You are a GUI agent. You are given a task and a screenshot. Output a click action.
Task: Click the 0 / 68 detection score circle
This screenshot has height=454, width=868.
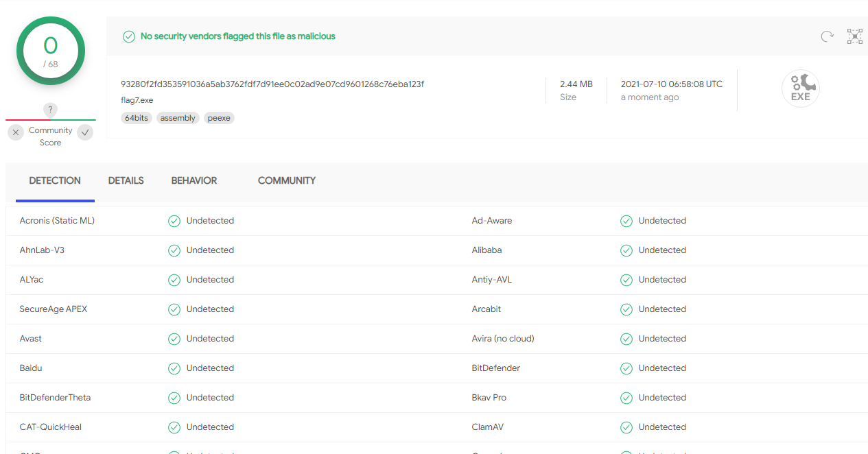pyautogui.click(x=51, y=51)
